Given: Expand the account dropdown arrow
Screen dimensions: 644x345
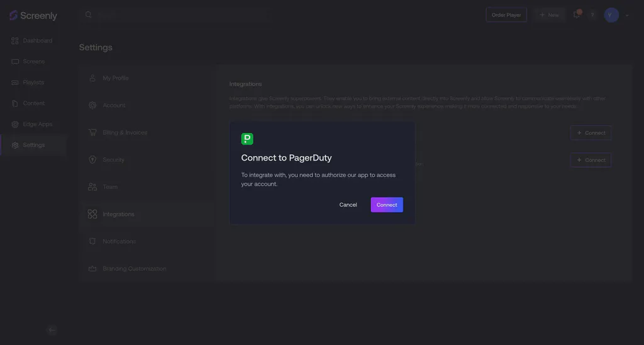Looking at the screenshot, I should (627, 15).
